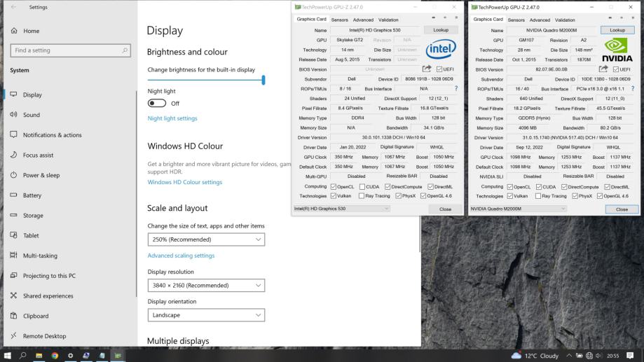
Task: Expand the display resolution dropdown
Action: click(x=207, y=286)
